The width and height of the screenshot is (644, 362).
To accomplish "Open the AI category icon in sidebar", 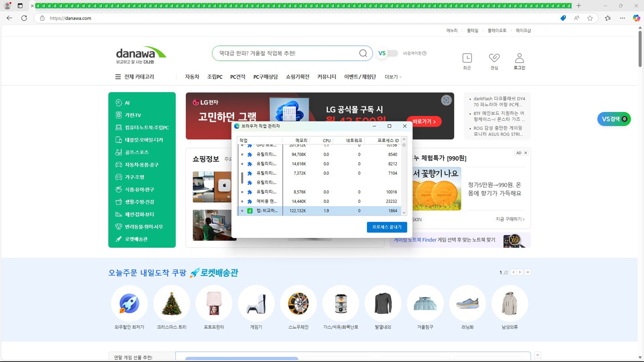I will 118,103.
